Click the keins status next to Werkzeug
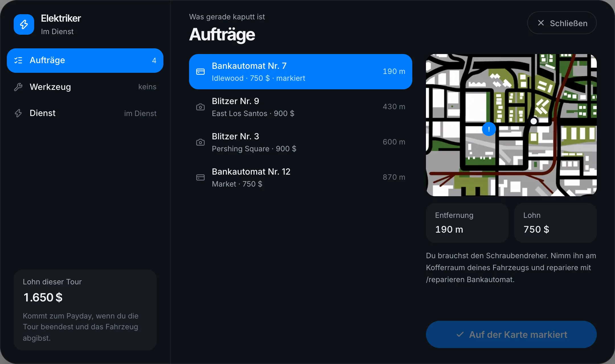Image resolution: width=615 pixels, height=364 pixels. [147, 87]
